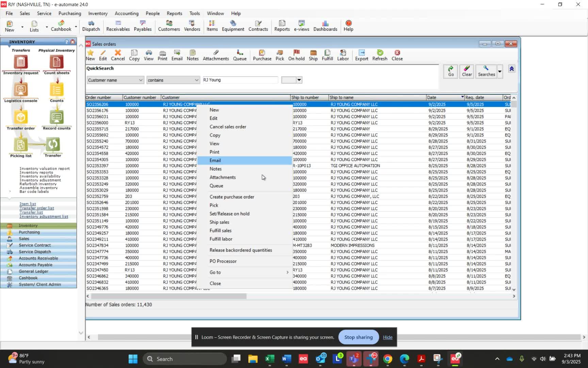Click the Go search button
This screenshot has width=588, height=368.
451,71
